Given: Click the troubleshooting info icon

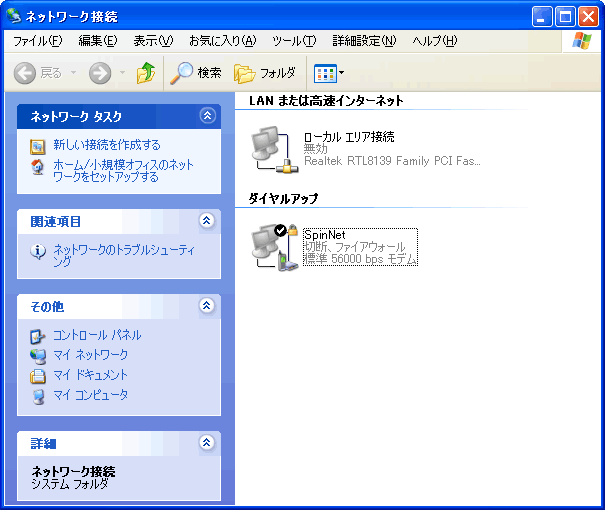Looking at the screenshot, I should pos(38,252).
